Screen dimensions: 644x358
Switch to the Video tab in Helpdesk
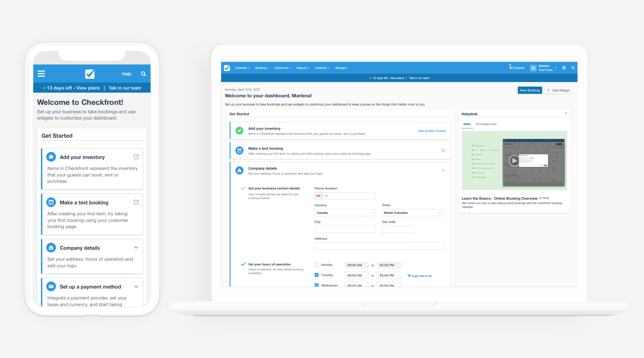tap(467, 124)
